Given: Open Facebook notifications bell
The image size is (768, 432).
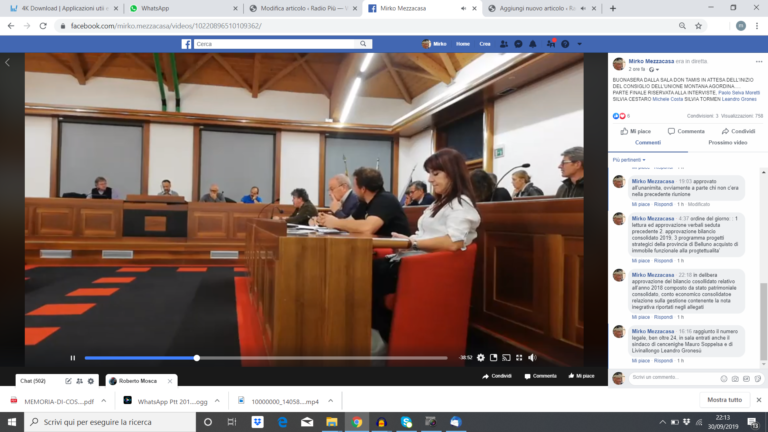Looking at the screenshot, I should click(532, 44).
